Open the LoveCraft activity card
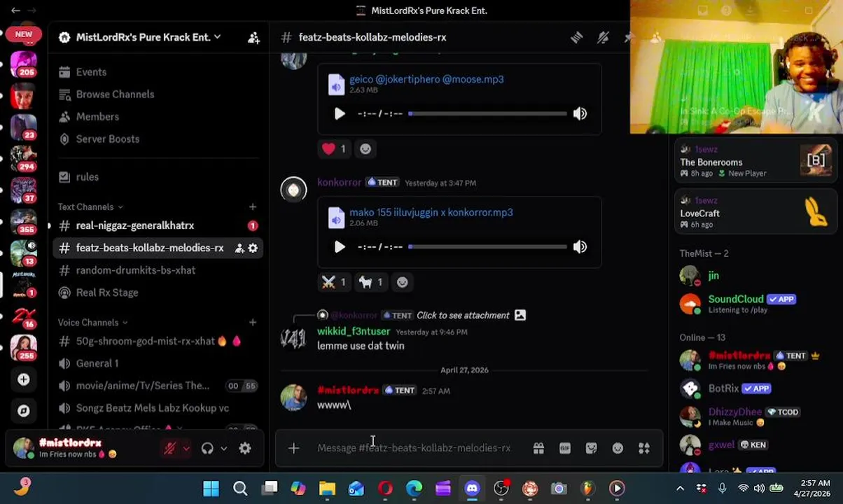 pos(756,213)
